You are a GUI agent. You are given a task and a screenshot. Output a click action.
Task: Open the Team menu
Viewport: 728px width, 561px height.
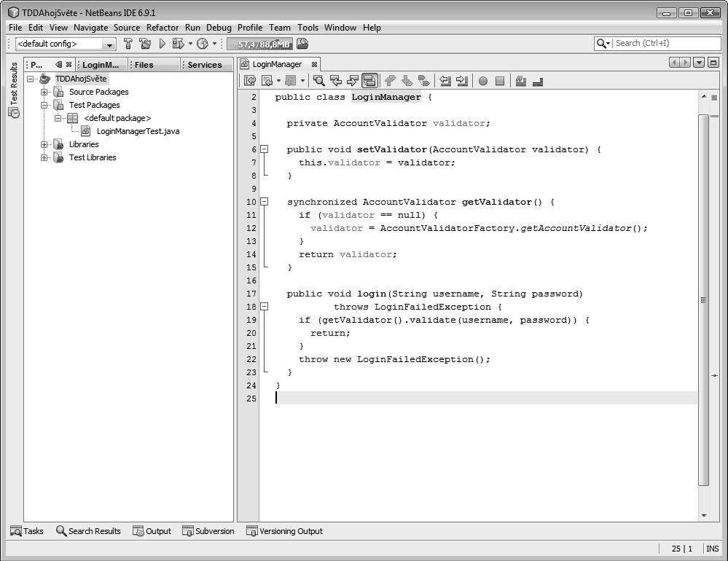pyautogui.click(x=280, y=28)
